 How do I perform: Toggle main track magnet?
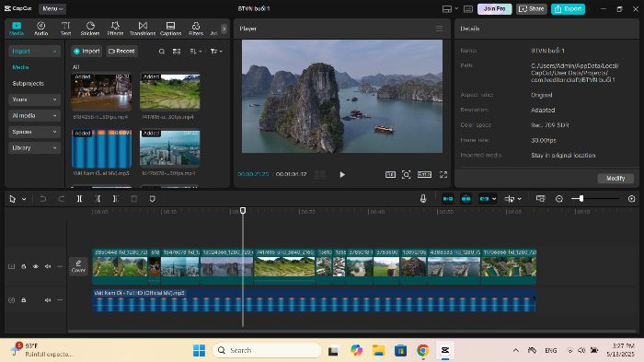point(448,199)
